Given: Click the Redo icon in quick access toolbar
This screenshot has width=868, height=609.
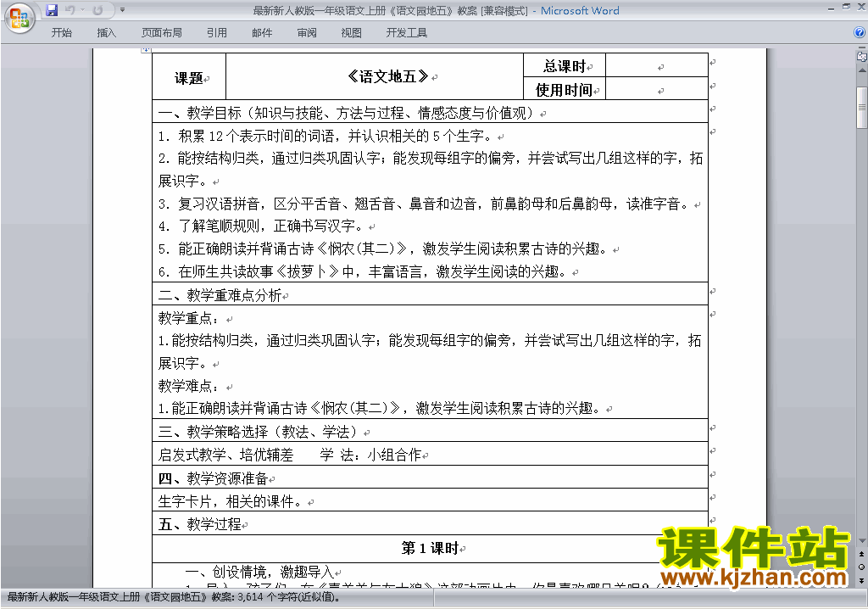Looking at the screenshot, I should point(97,10).
